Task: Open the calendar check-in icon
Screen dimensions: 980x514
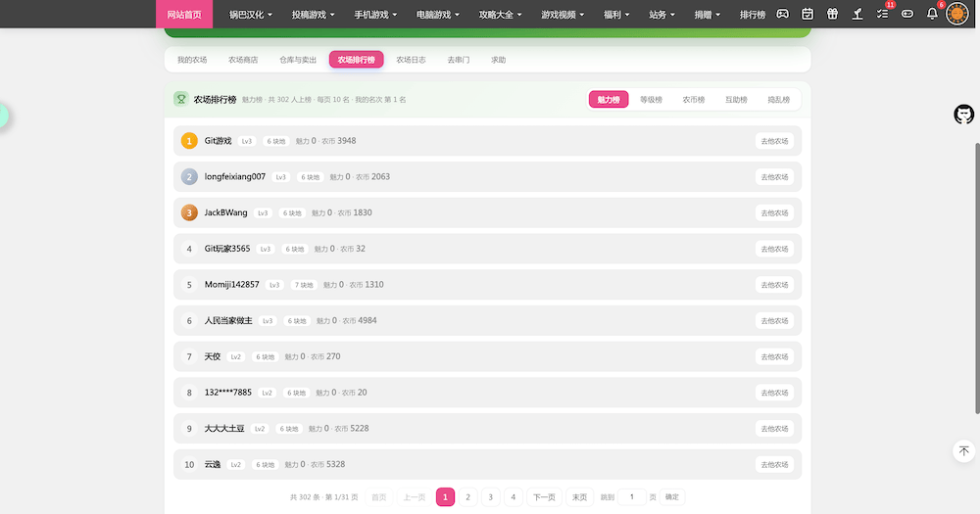Action: (x=807, y=14)
